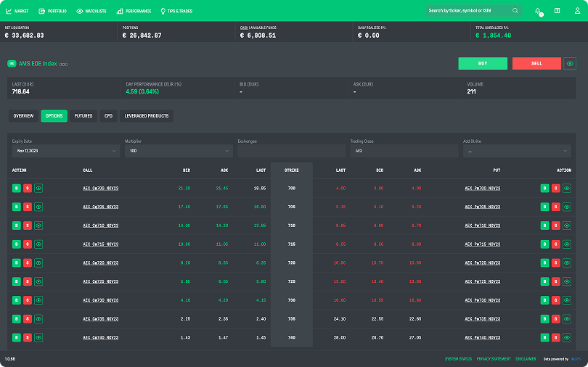Click the search magnifier icon
This screenshot has height=367, width=588.
(515, 11)
